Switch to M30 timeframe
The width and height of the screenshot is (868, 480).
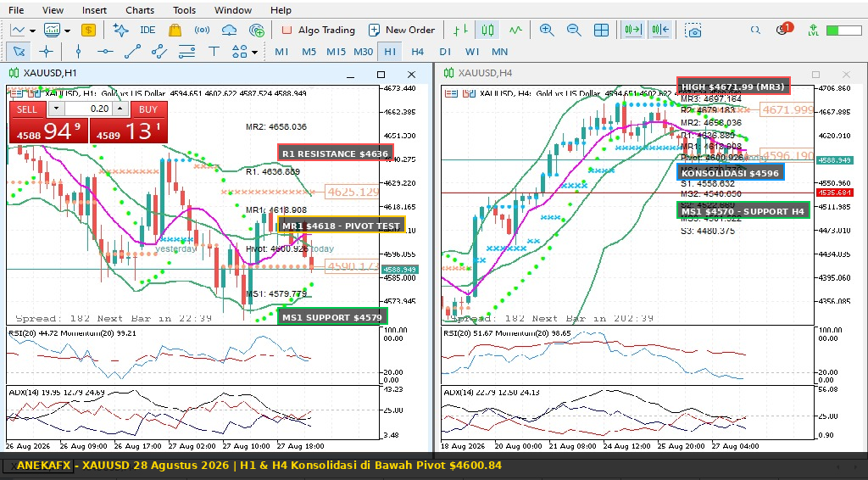(363, 52)
